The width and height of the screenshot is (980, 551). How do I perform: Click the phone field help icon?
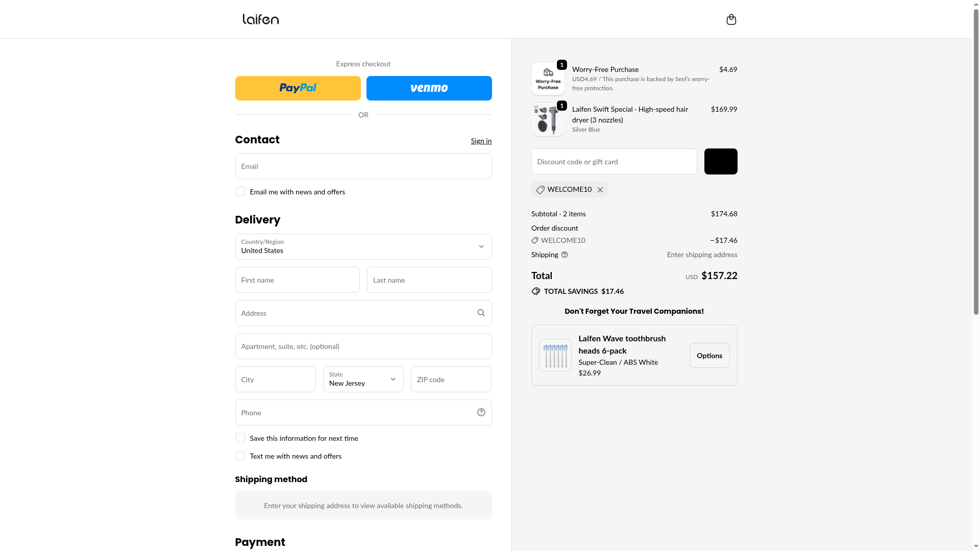click(481, 412)
